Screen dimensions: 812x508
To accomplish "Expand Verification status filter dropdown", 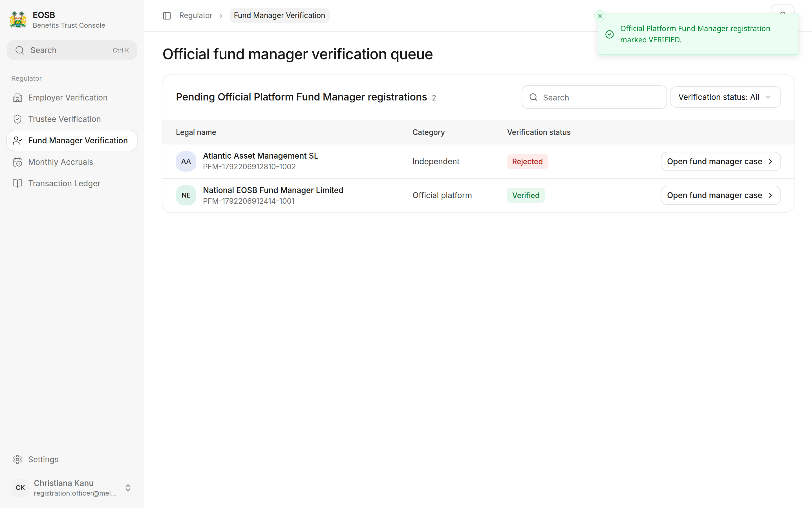I will [x=725, y=97].
